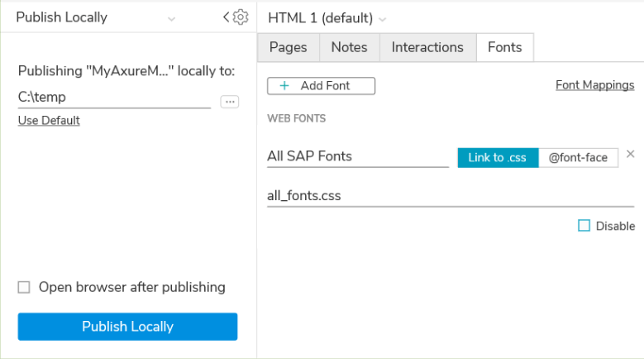Click the all_fonts.css URL field

(x=451, y=196)
